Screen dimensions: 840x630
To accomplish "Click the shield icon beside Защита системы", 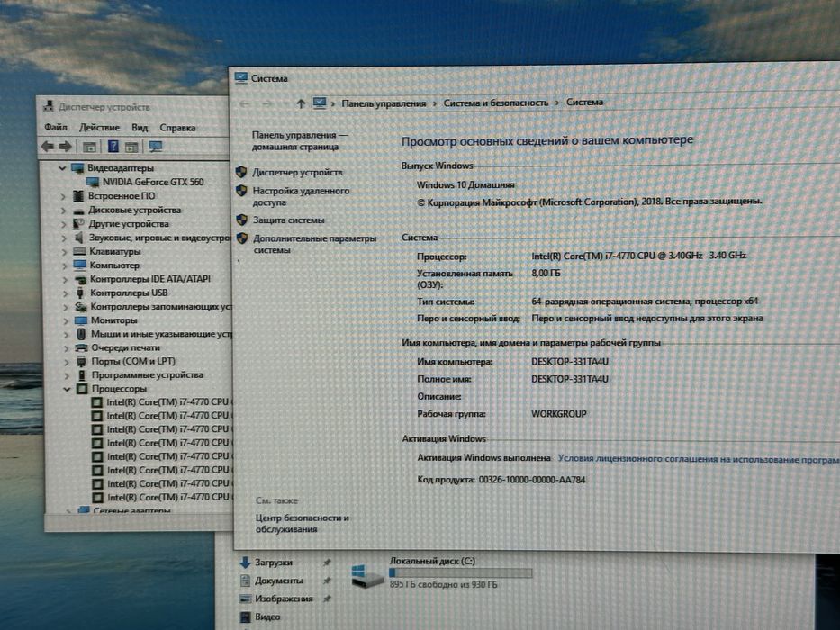I will click(242, 220).
